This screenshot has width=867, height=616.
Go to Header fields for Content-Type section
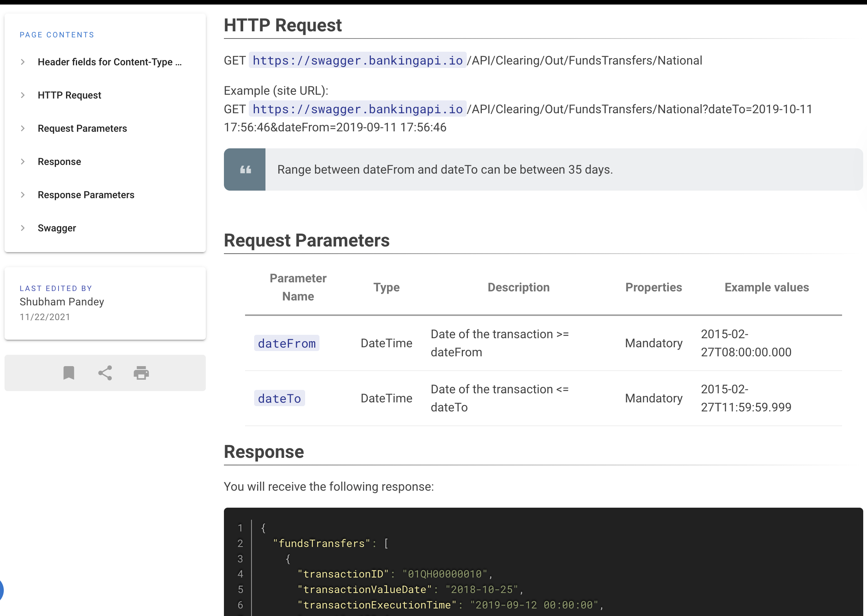pyautogui.click(x=110, y=62)
